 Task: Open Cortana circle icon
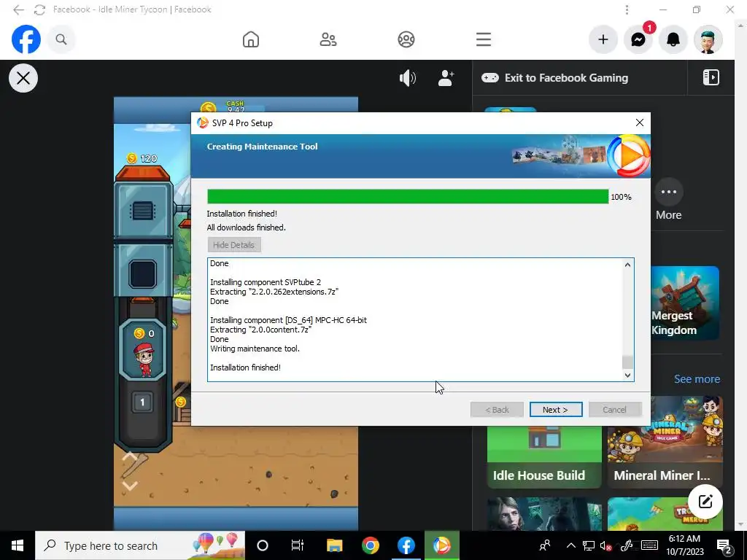263,545
